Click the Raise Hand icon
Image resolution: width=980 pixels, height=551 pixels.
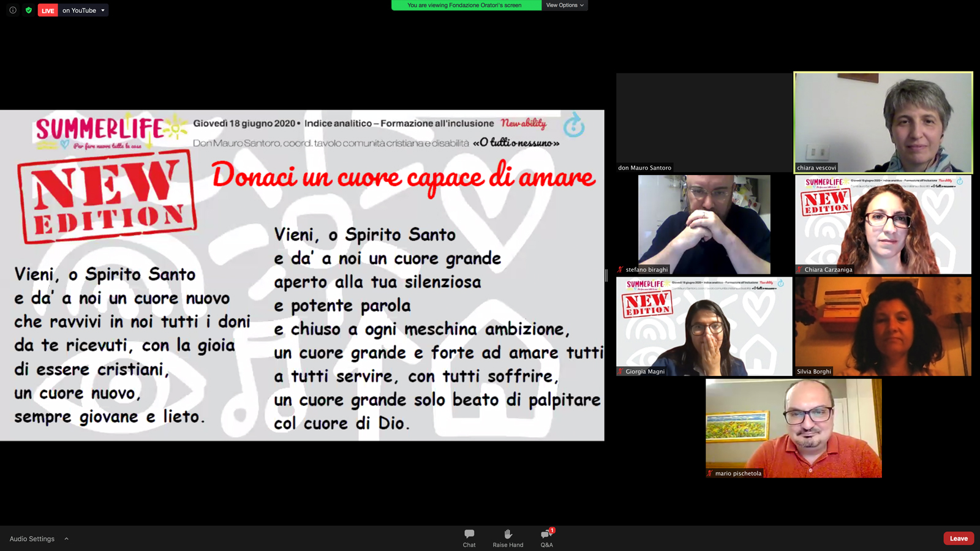tap(508, 538)
